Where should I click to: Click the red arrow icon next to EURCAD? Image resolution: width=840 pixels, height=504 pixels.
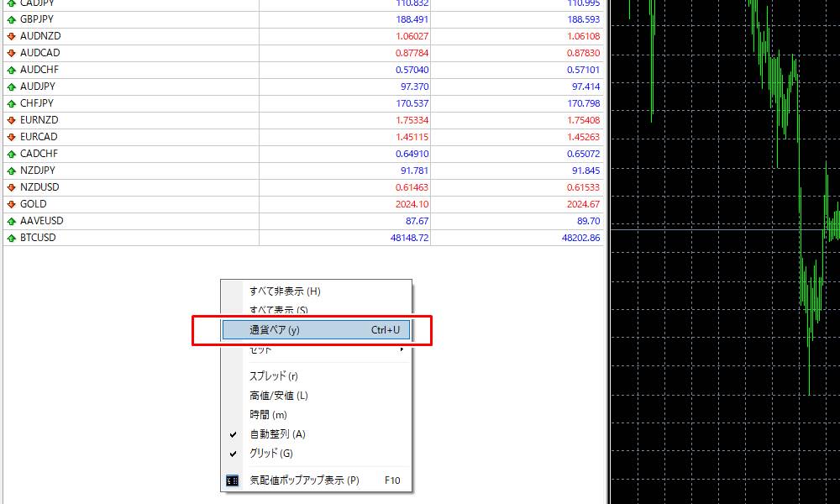point(10,137)
